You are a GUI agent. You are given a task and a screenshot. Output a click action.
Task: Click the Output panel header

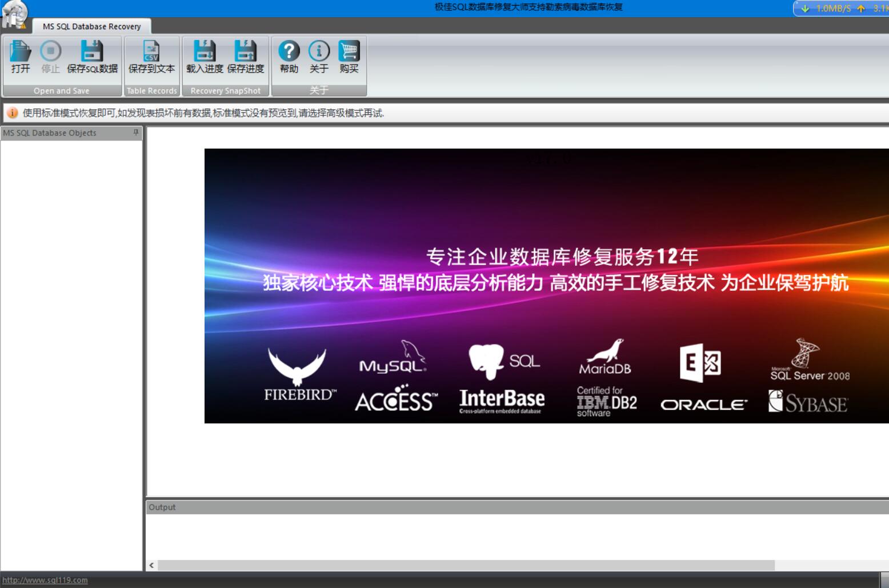[x=514, y=507]
